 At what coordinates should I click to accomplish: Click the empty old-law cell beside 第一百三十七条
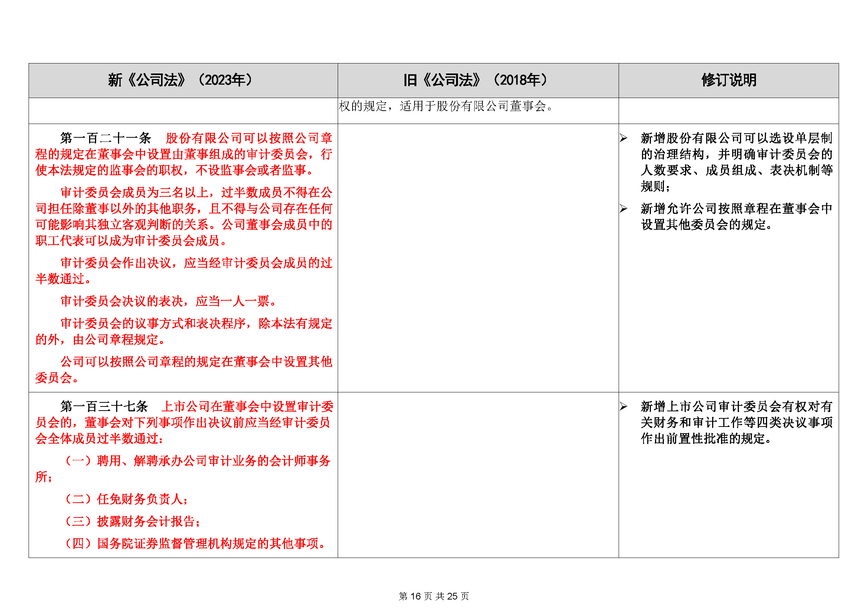[x=478, y=475]
